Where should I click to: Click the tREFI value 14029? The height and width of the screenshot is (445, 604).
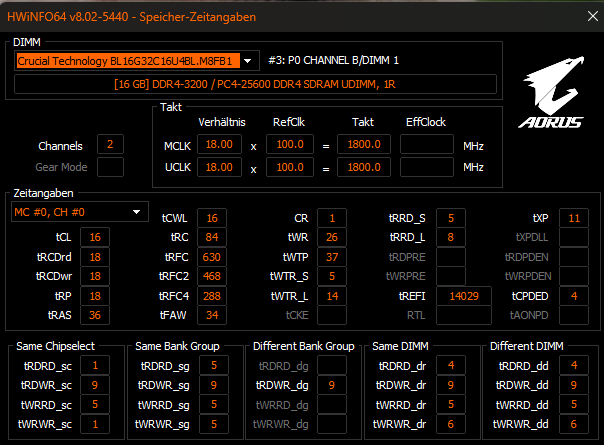tap(464, 296)
